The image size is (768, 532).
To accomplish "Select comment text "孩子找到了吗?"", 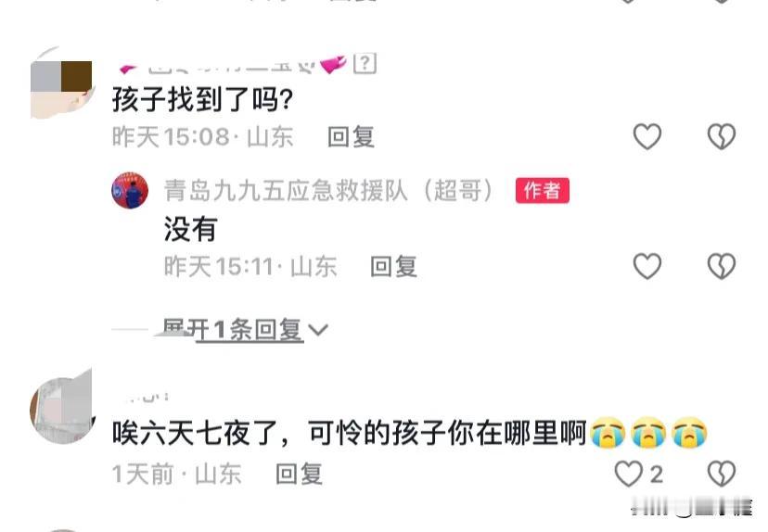I will pos(202,99).
